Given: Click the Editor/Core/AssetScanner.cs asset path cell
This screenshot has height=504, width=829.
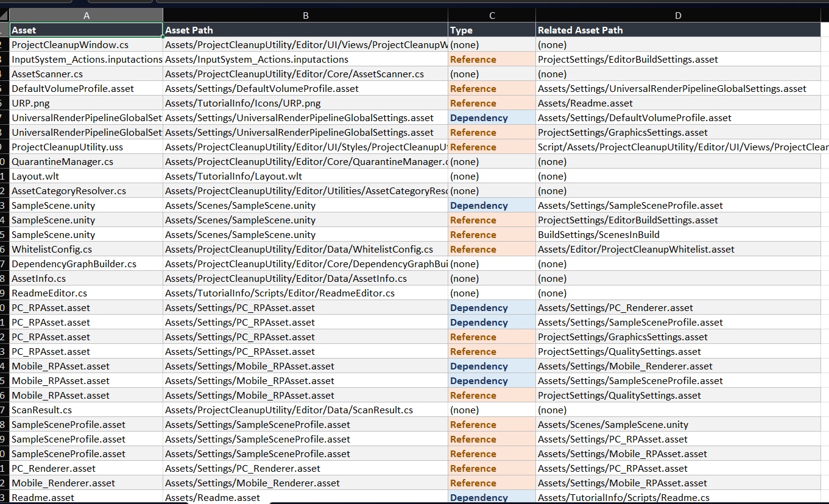Looking at the screenshot, I should [x=306, y=74].
